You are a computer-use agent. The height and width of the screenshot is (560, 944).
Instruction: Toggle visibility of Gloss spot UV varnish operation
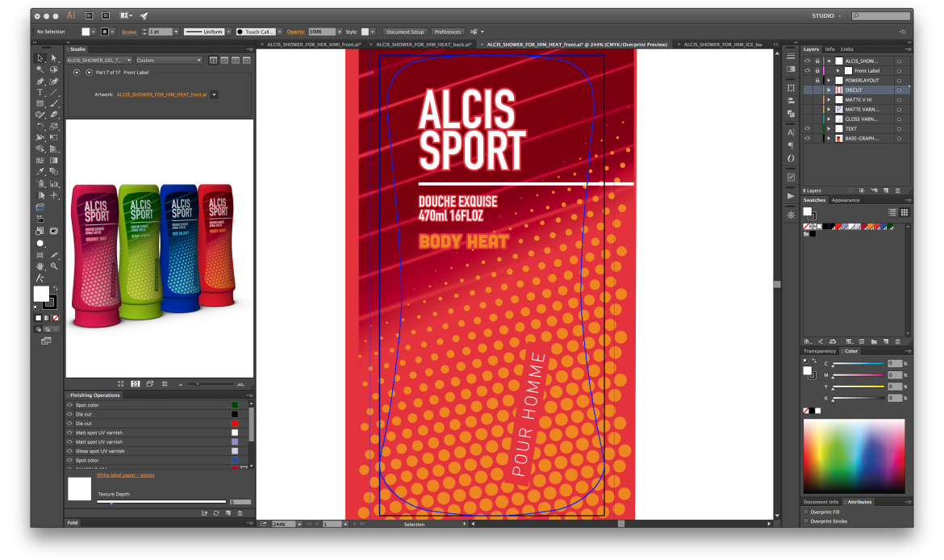click(70, 451)
